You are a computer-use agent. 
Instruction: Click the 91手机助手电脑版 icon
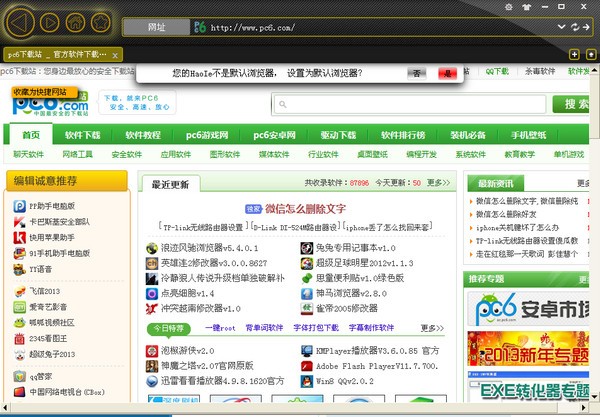(20, 253)
